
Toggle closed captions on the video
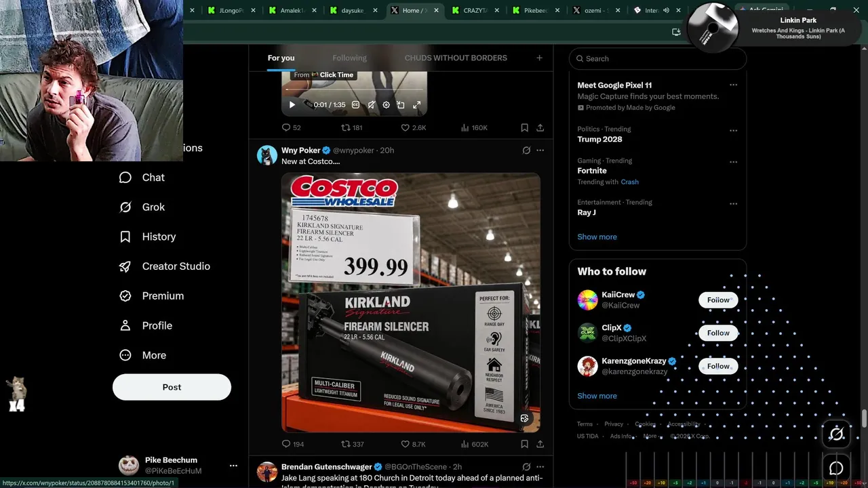(355, 105)
